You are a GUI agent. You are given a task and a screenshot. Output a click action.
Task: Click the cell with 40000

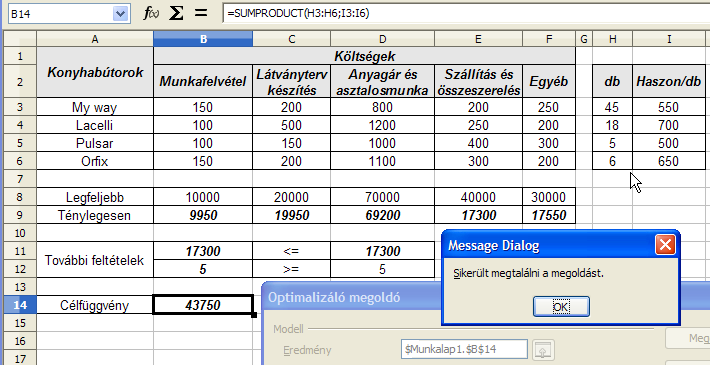pyautogui.click(x=478, y=197)
